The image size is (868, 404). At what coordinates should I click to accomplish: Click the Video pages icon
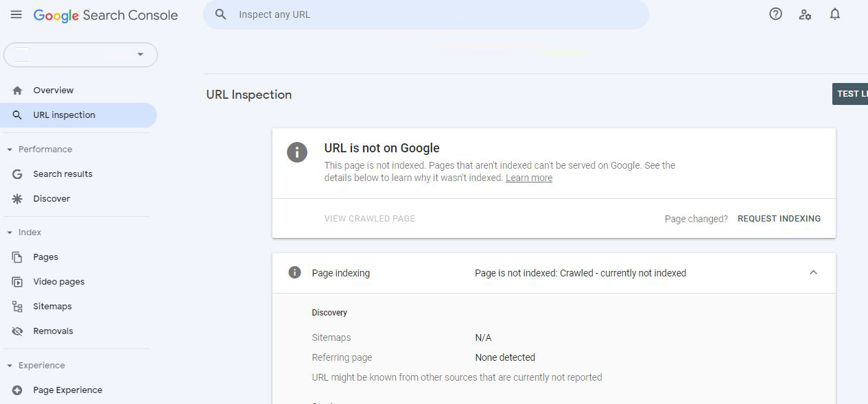(x=18, y=282)
